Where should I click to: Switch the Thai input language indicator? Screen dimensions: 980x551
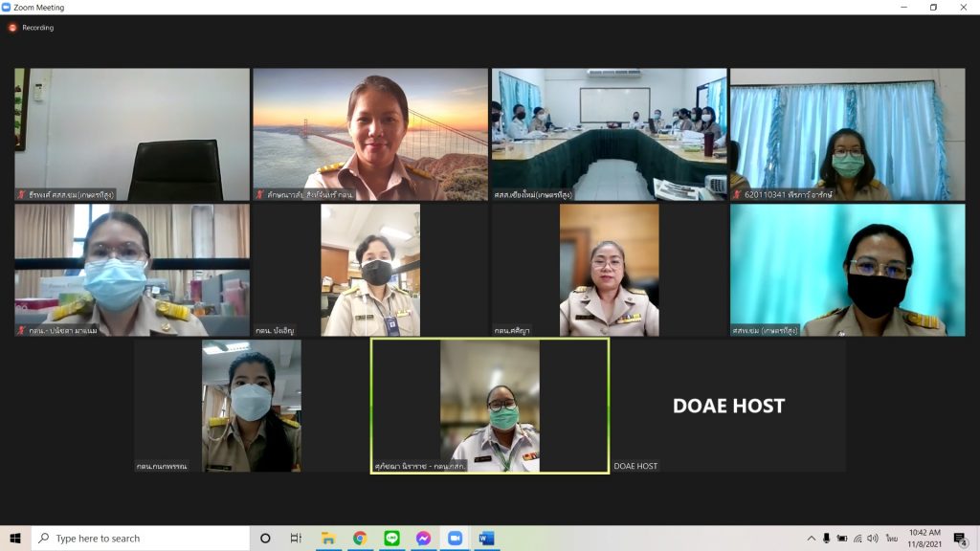tap(892, 539)
